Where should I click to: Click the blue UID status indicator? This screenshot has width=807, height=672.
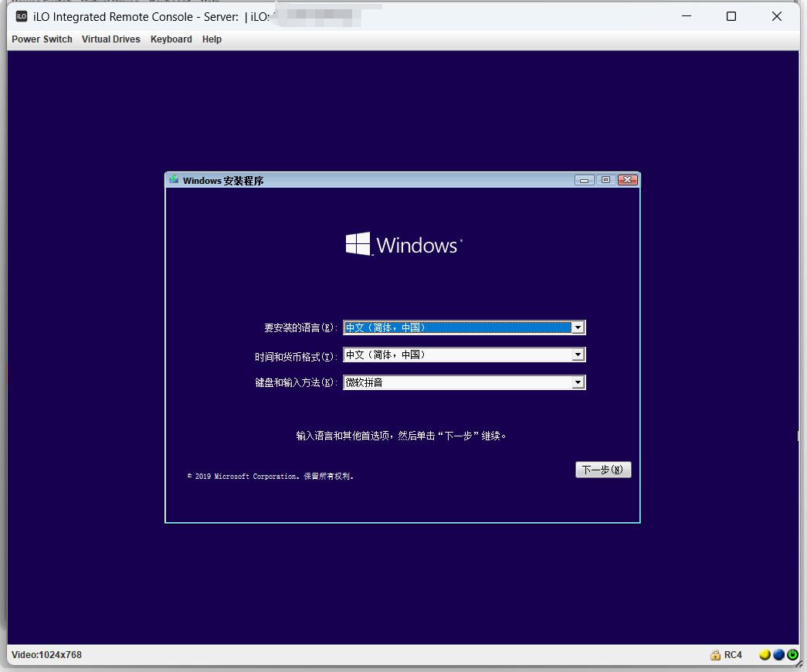pos(778,655)
